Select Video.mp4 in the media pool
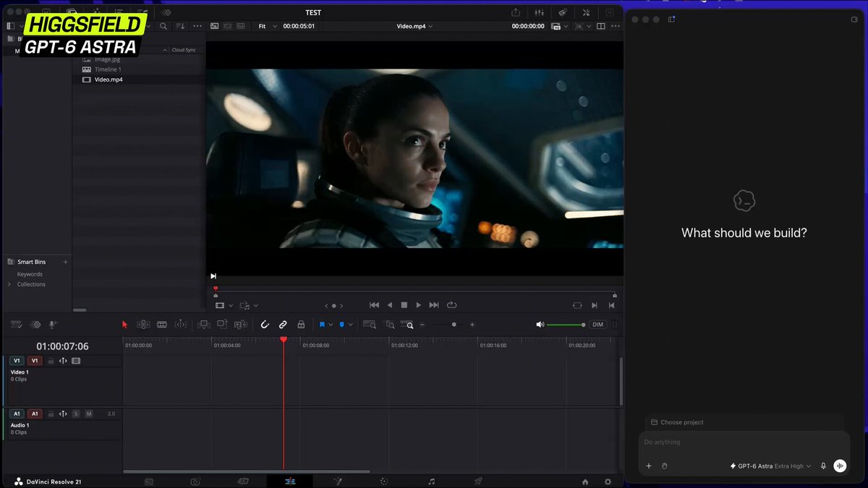The height and width of the screenshot is (488, 868). click(108, 80)
